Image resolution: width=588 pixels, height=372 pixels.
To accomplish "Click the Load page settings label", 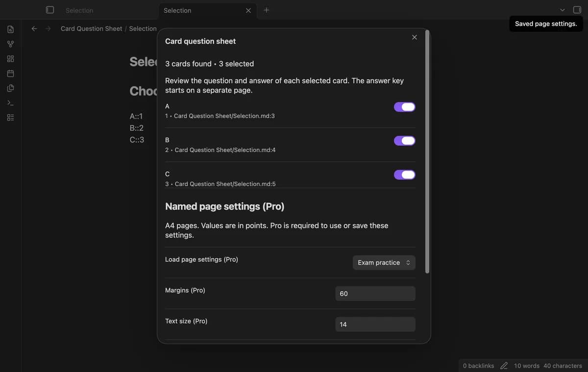I will (201, 259).
